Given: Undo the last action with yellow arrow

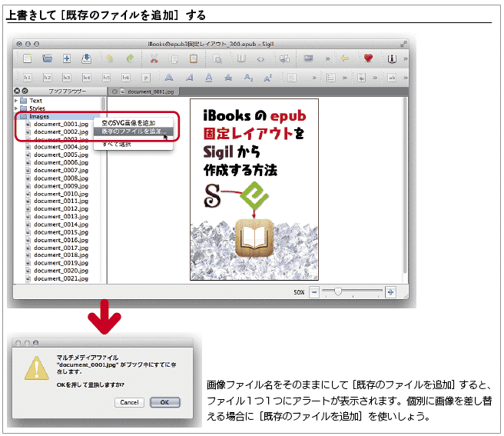Looking at the screenshot, I should [x=110, y=58].
